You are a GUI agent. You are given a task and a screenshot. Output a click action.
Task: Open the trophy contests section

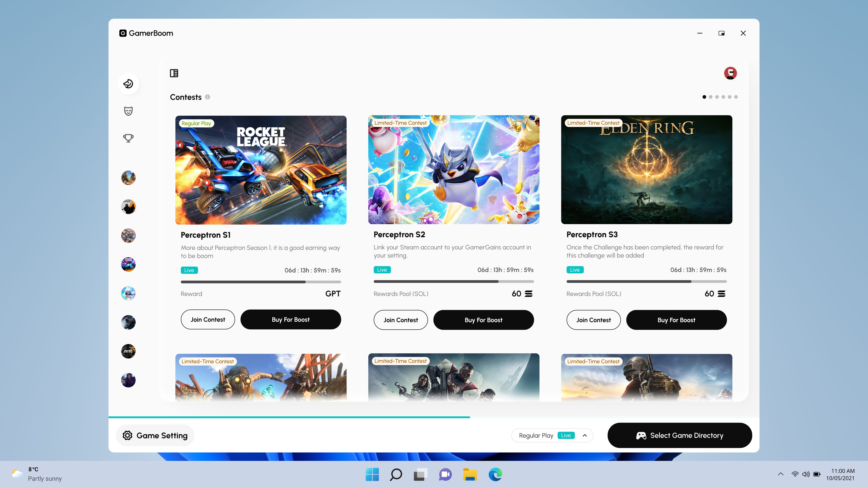pyautogui.click(x=128, y=138)
